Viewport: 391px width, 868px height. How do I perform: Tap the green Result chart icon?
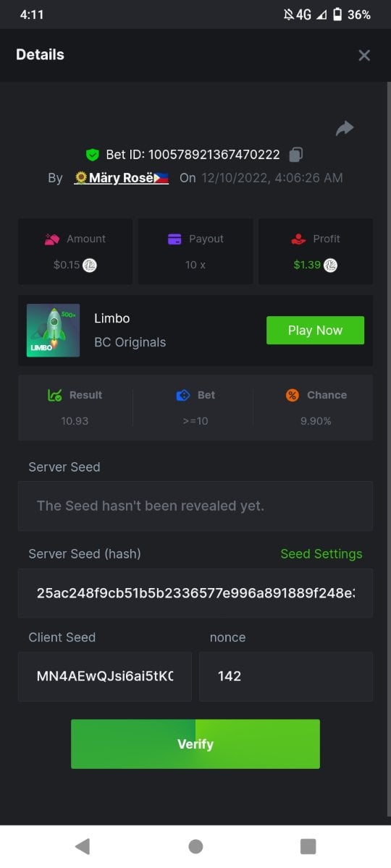(54, 395)
